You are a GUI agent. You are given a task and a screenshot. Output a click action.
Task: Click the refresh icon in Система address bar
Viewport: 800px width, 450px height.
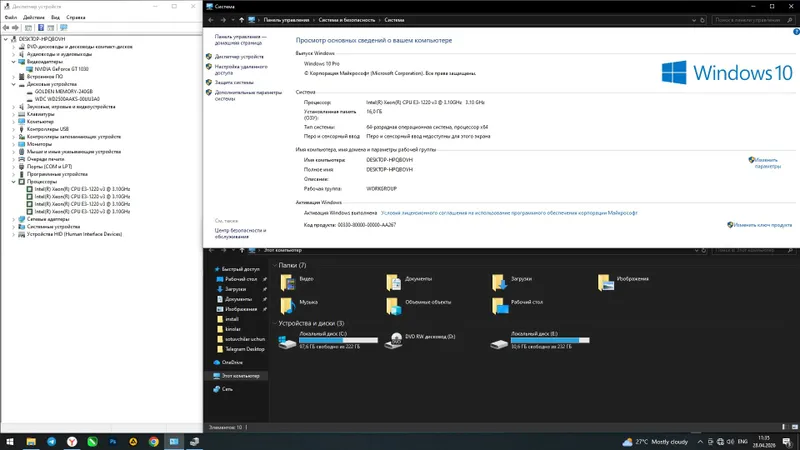point(703,20)
